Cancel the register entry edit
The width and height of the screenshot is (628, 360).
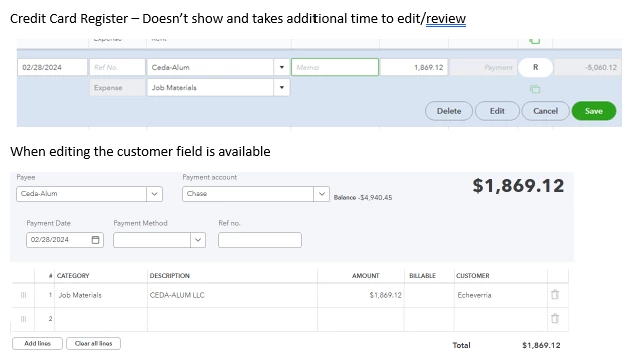[x=545, y=111]
